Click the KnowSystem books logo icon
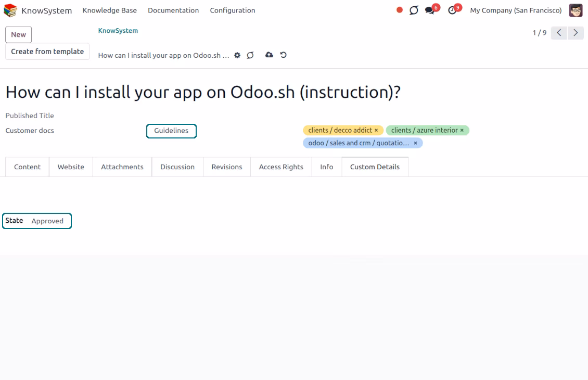The height and width of the screenshot is (380, 588). 10,10
